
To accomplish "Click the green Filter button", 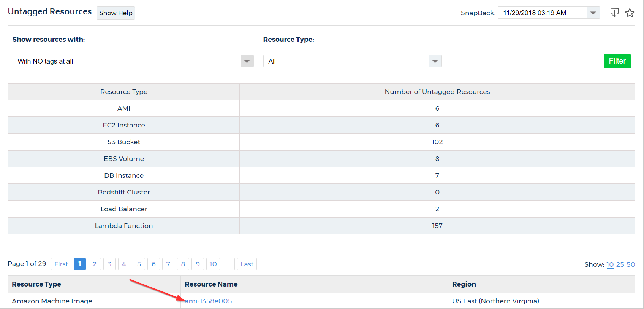I will click(617, 61).
